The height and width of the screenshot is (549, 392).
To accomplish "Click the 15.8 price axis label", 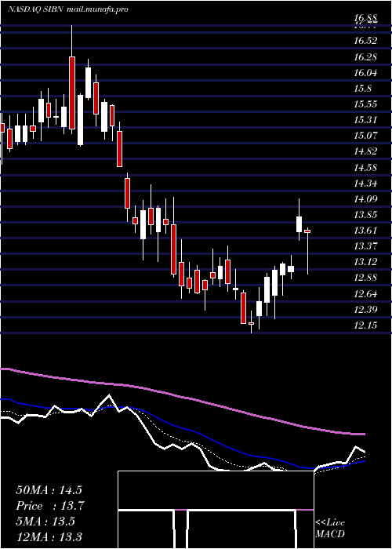I will pos(362,89).
